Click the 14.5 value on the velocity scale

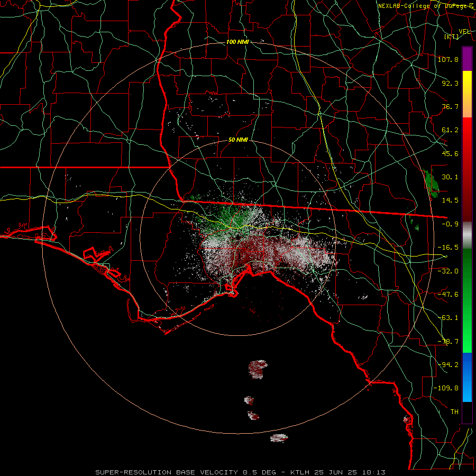[x=450, y=200]
